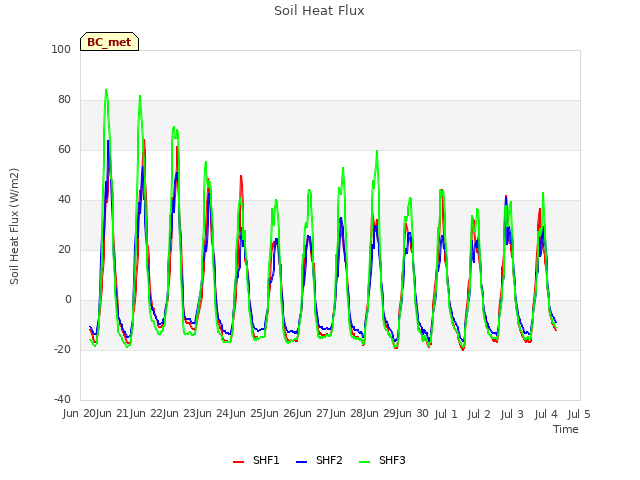Click the Time axis title
This screenshot has height=480, width=640.
566,429
